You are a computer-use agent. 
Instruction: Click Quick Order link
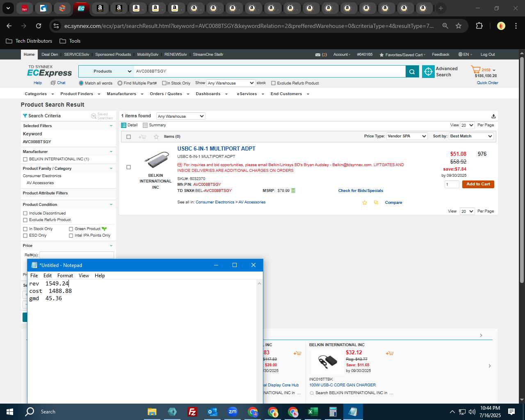click(487, 83)
